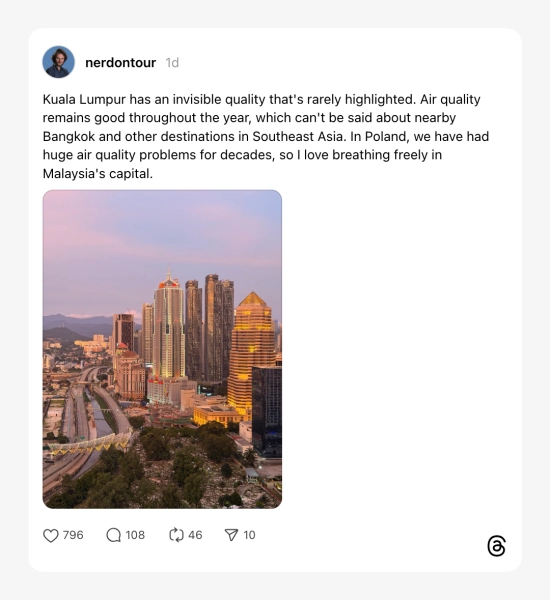Click the golden pyramid-topped tower in photo
The width and height of the screenshot is (550, 600).
tap(251, 352)
